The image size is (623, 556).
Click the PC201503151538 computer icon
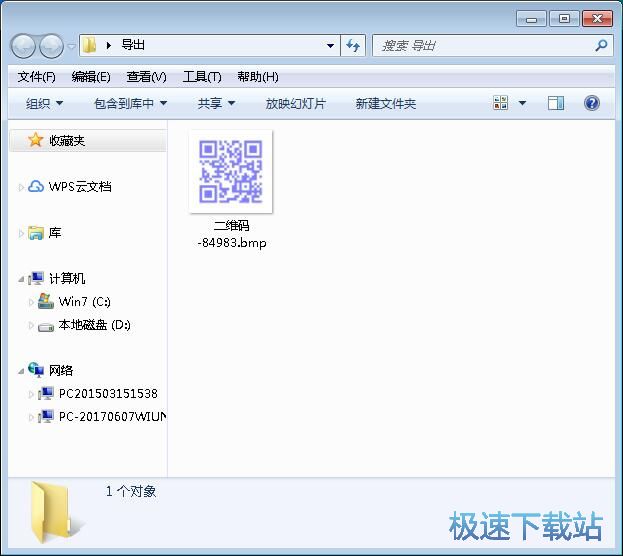pos(46,393)
